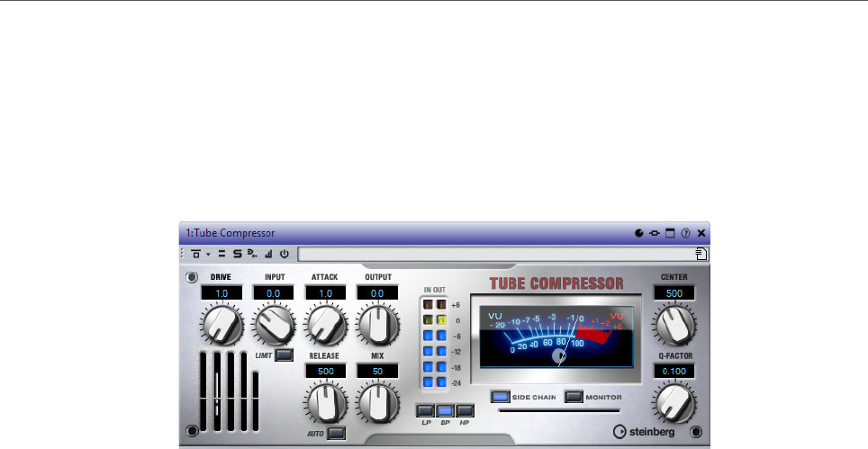Click the MIX value field showing 50

tap(377, 371)
